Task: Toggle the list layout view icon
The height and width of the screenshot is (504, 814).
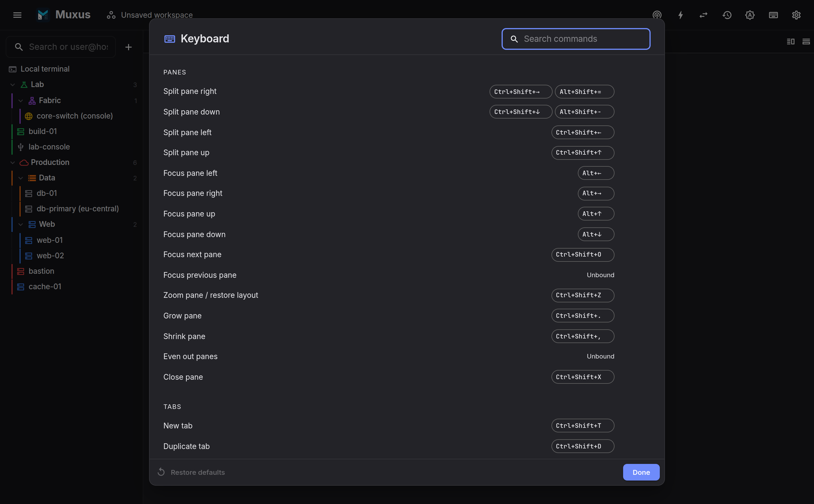Action: 806,41
